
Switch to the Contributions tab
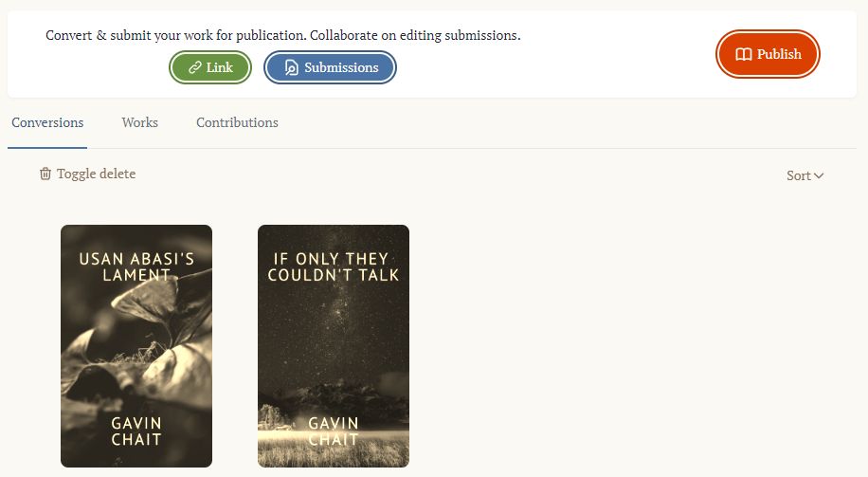238,122
